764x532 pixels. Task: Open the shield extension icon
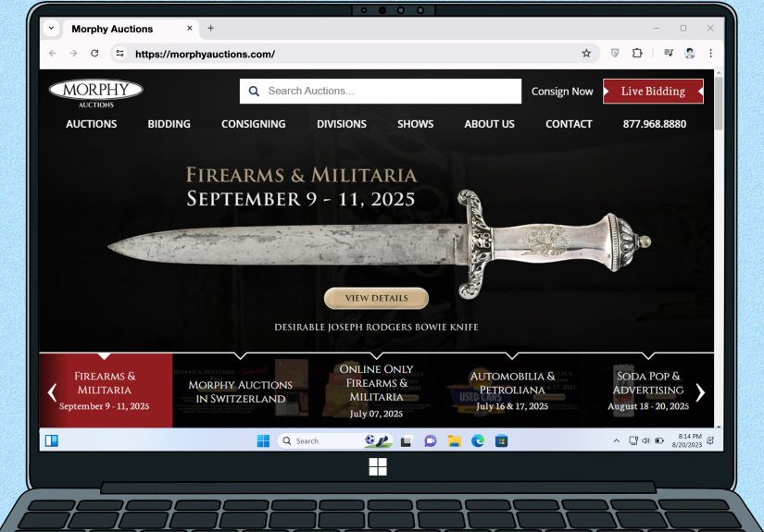tap(615, 53)
